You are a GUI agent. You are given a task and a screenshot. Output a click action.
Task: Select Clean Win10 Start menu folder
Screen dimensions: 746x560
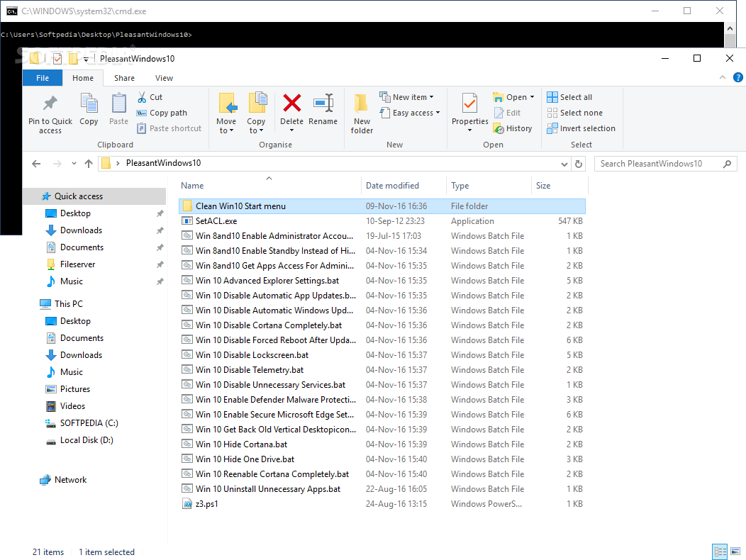click(x=382, y=206)
